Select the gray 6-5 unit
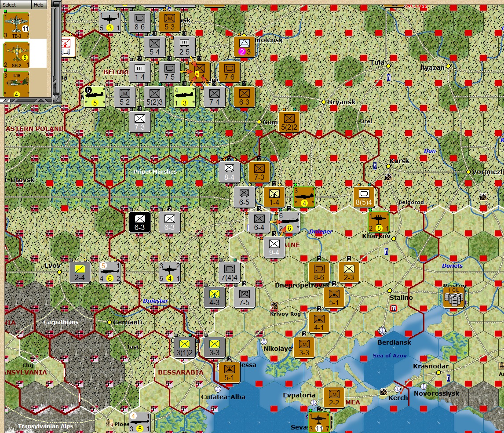The image size is (504, 433). pyautogui.click(x=244, y=196)
